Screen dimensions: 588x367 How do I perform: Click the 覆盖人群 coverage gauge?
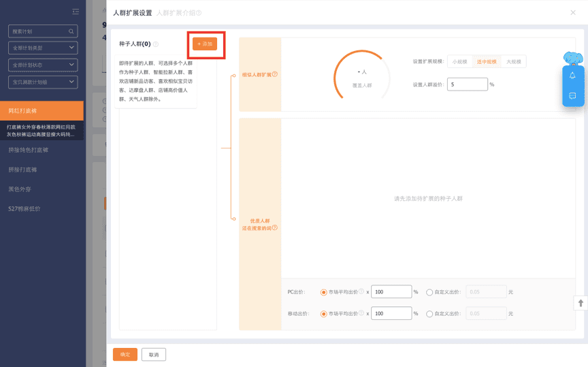coord(362,75)
